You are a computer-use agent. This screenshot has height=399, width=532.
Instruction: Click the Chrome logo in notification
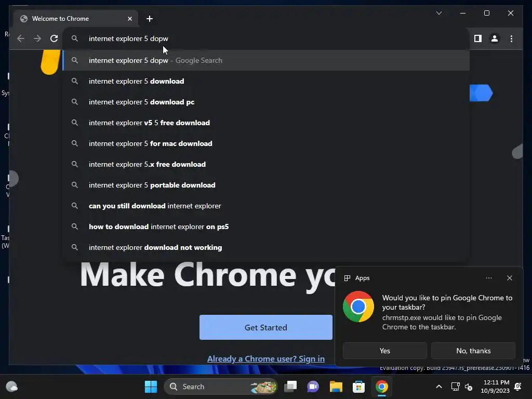pyautogui.click(x=358, y=307)
